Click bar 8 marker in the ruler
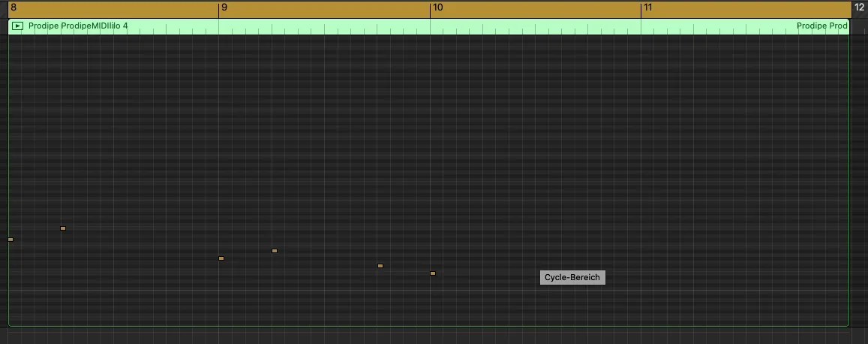This screenshot has width=868, height=344. tap(14, 8)
